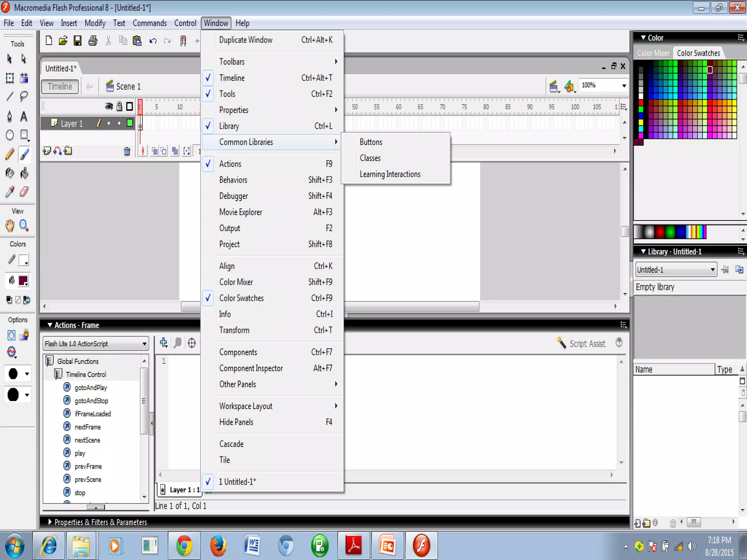Click the Free Transform tool

pos(10,78)
